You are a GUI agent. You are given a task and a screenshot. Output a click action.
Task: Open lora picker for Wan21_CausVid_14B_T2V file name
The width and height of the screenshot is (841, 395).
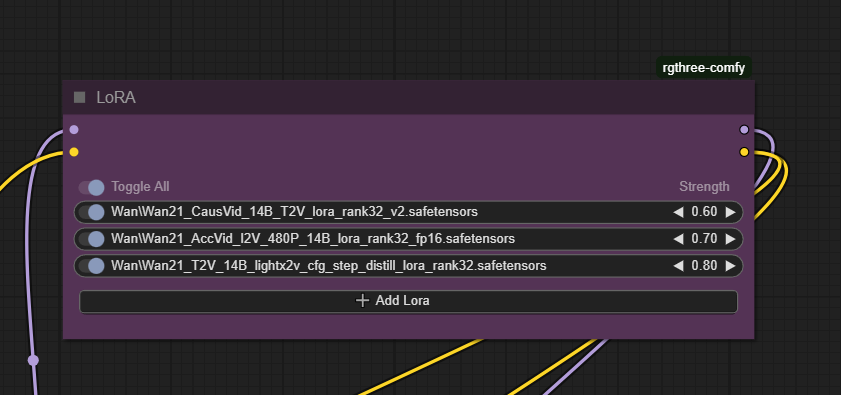click(294, 212)
